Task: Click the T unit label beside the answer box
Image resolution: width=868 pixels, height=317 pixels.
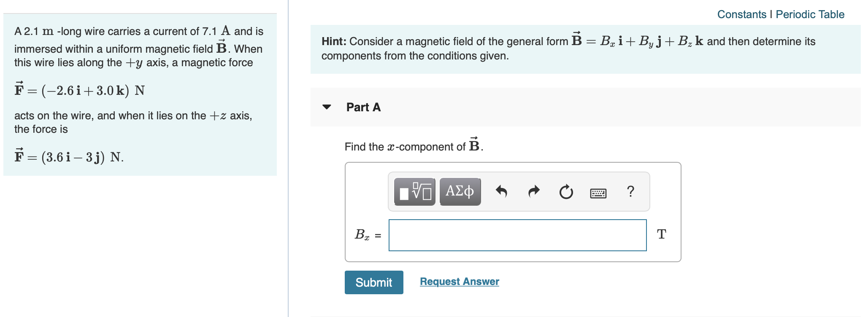Action: [662, 234]
